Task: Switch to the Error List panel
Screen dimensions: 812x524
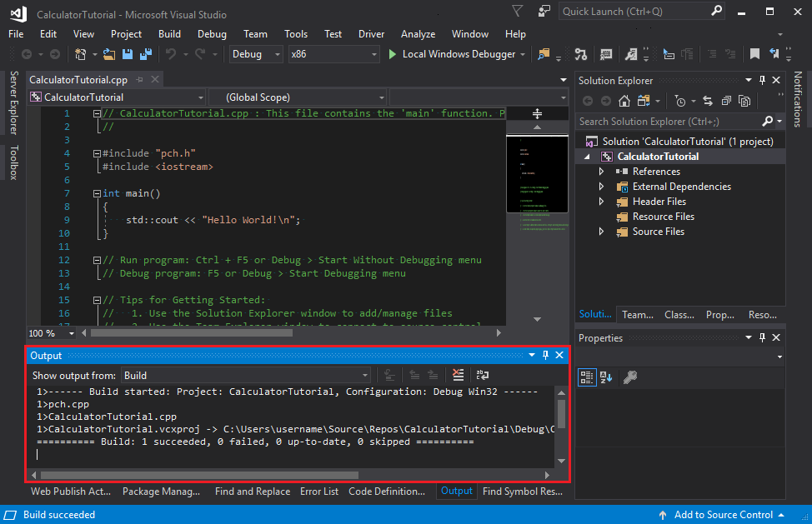Action: click(319, 492)
